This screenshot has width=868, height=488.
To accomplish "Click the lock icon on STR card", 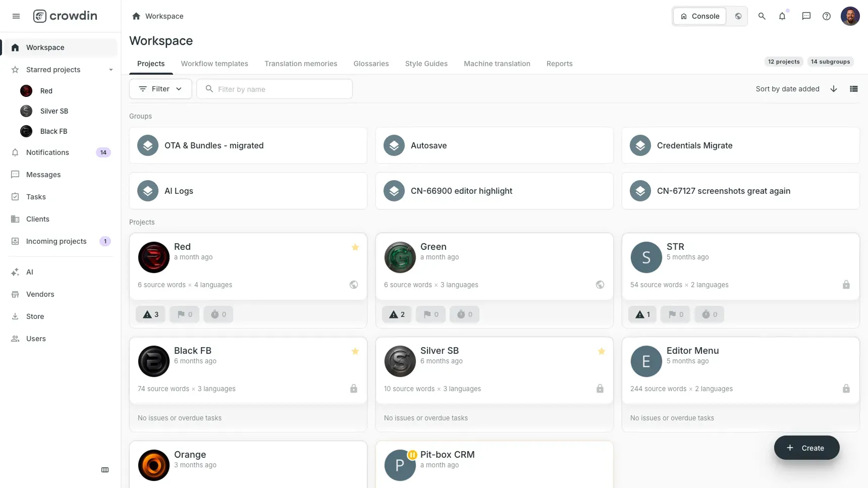I will (x=846, y=285).
